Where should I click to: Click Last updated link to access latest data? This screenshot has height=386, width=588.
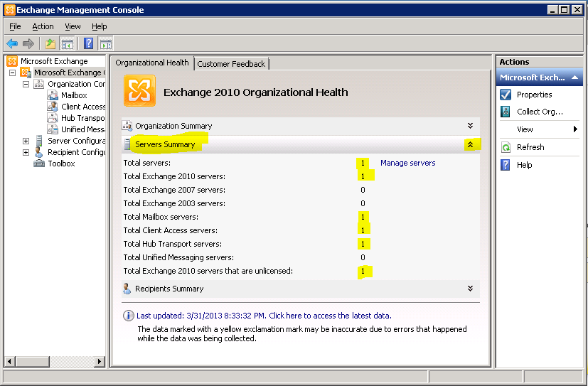click(x=264, y=316)
